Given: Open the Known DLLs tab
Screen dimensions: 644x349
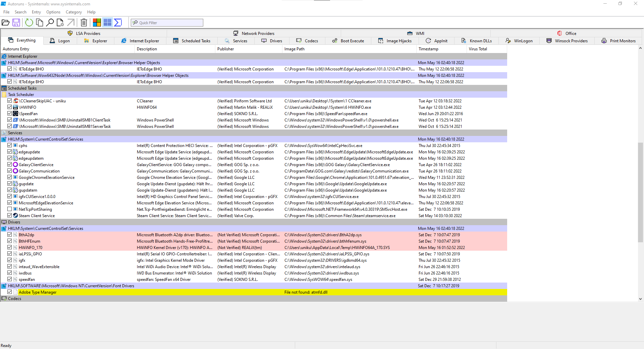Looking at the screenshot, I should 477,41.
